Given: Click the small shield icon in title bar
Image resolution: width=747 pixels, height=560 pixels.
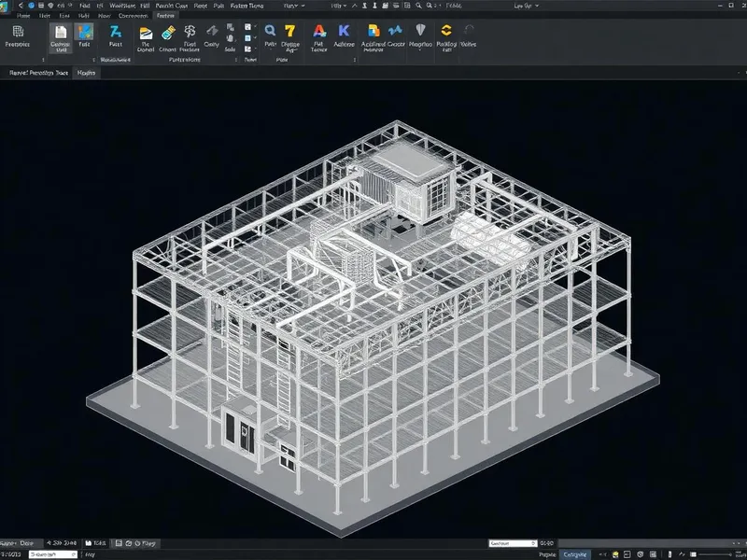Looking at the screenshot, I should pos(50,6).
